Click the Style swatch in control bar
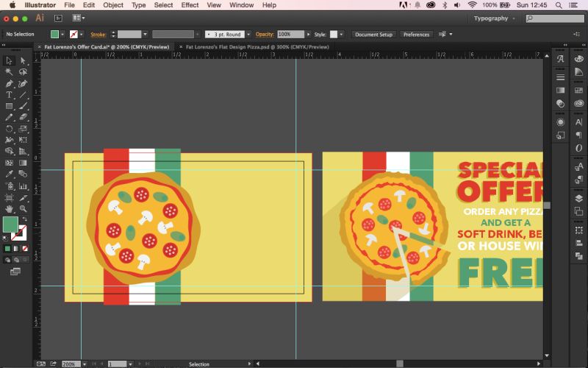Screen dimensions: 588x368 (334, 34)
